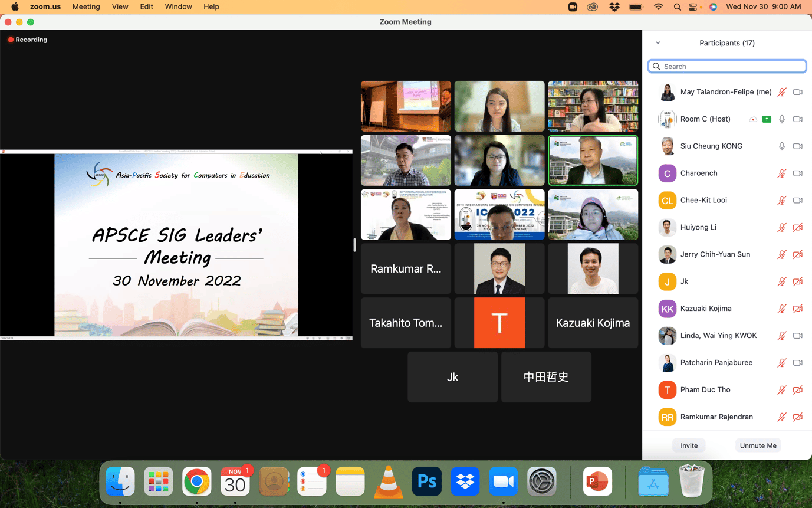This screenshot has height=508, width=812.
Task: Click Chee-Kit Looi's avatar icon
Action: point(667,201)
